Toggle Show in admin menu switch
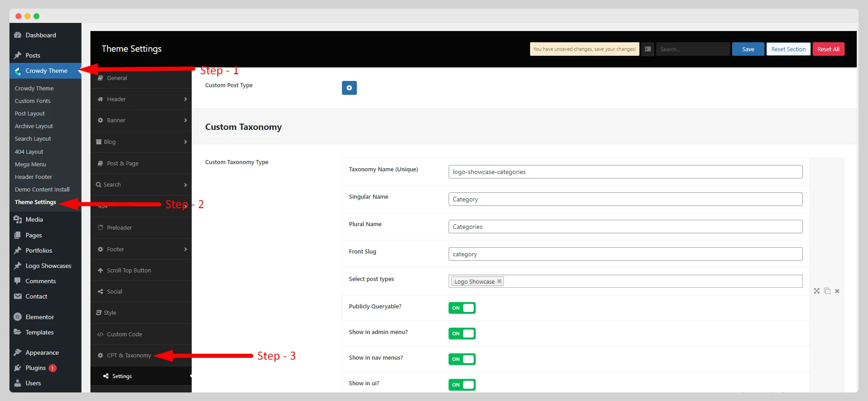868x401 pixels. tap(462, 334)
